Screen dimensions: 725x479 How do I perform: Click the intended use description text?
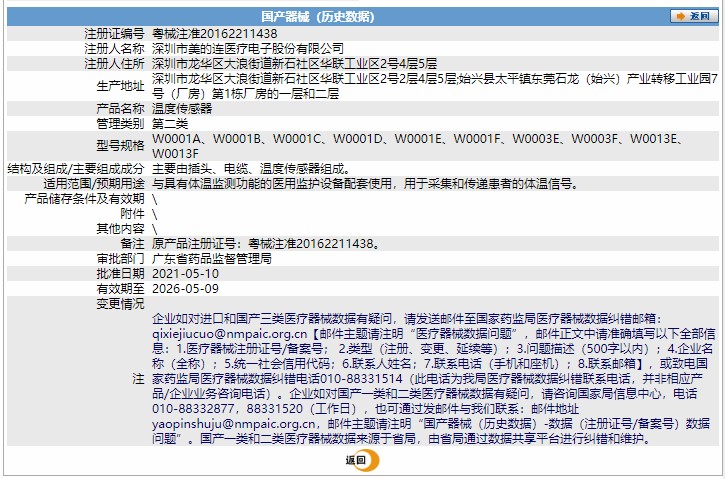point(366,184)
